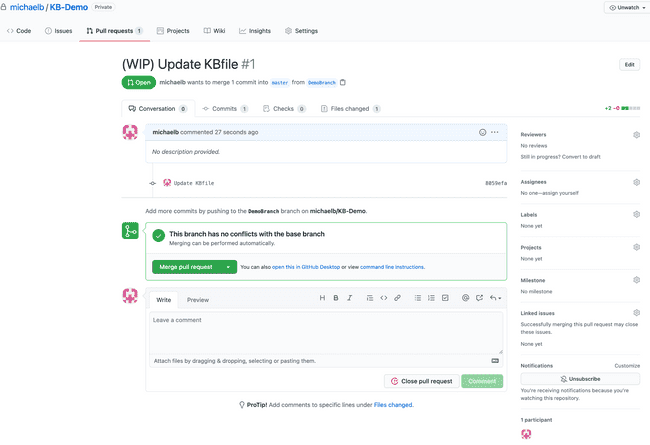Screen dimensions: 650x445
Task: Insert a bulleted list
Action: pyautogui.click(x=418, y=298)
